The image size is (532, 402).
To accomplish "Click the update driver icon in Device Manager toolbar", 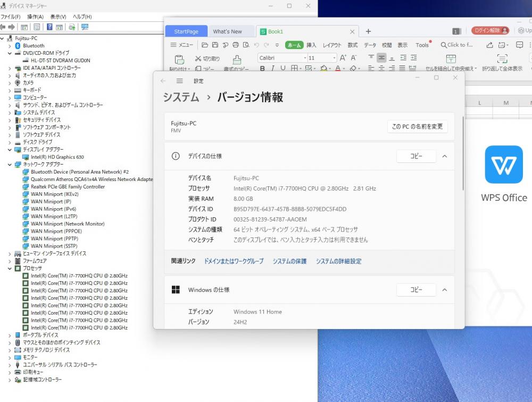I will 72,27.
